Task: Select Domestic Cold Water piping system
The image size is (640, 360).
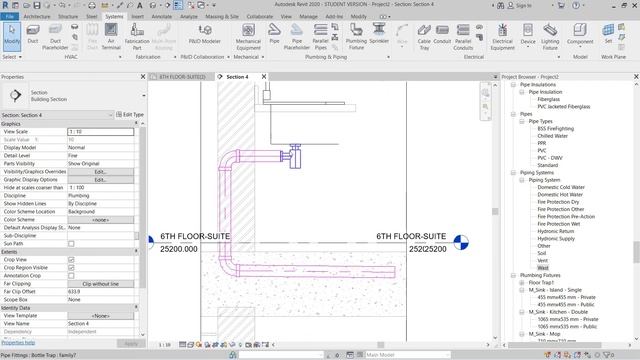Action: [561, 187]
